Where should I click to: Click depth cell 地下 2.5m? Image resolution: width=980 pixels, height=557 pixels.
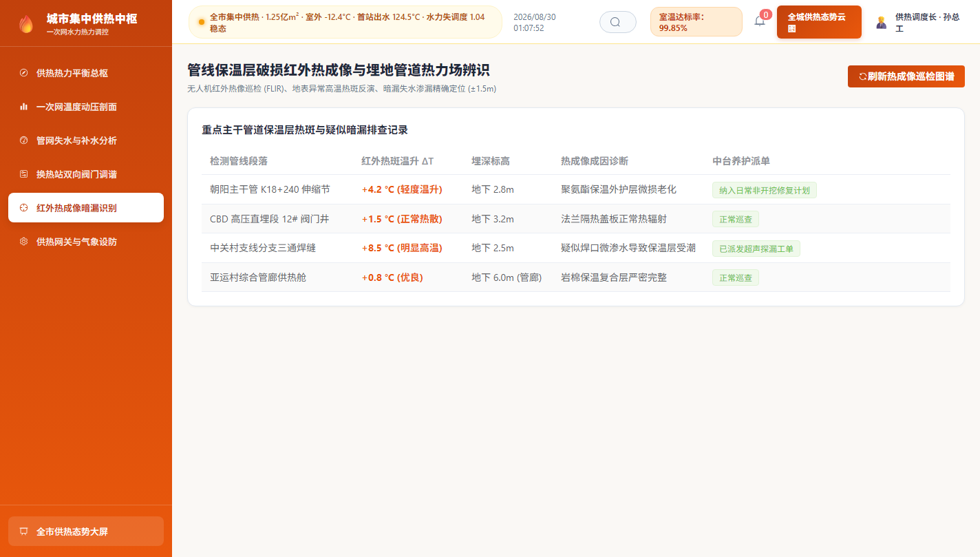493,248
